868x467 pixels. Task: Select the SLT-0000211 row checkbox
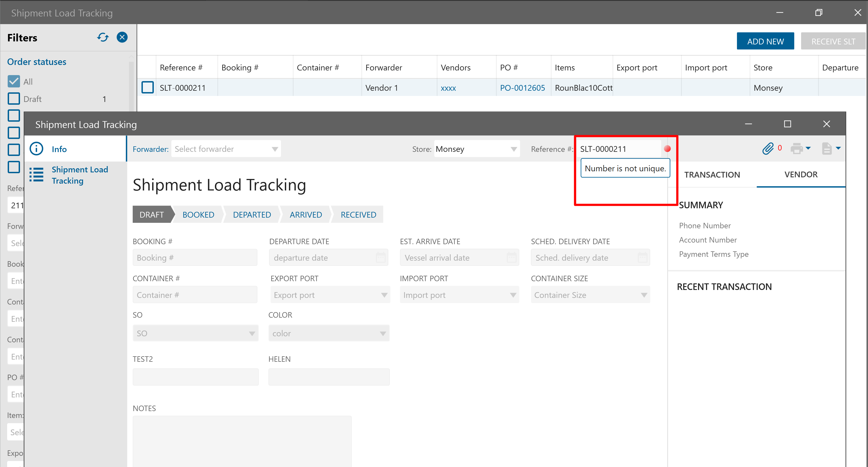(147, 88)
